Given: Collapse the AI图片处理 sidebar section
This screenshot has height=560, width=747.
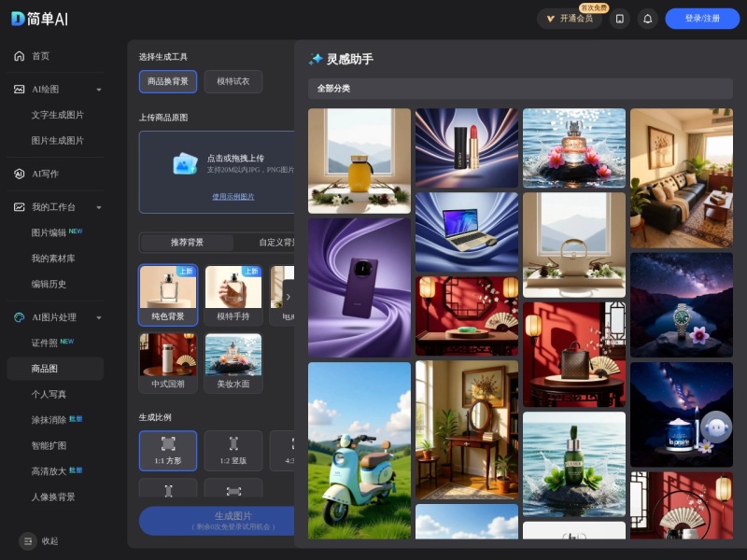Looking at the screenshot, I should point(99,317).
